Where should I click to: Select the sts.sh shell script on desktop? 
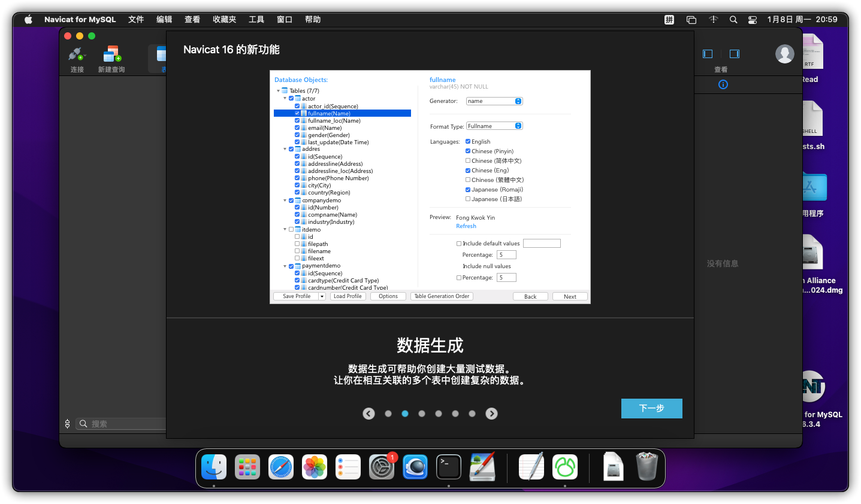[813, 119]
